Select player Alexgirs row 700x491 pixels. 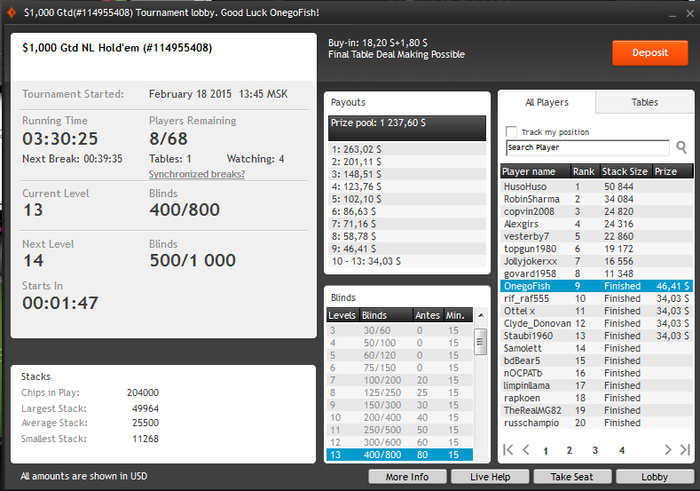click(x=596, y=224)
